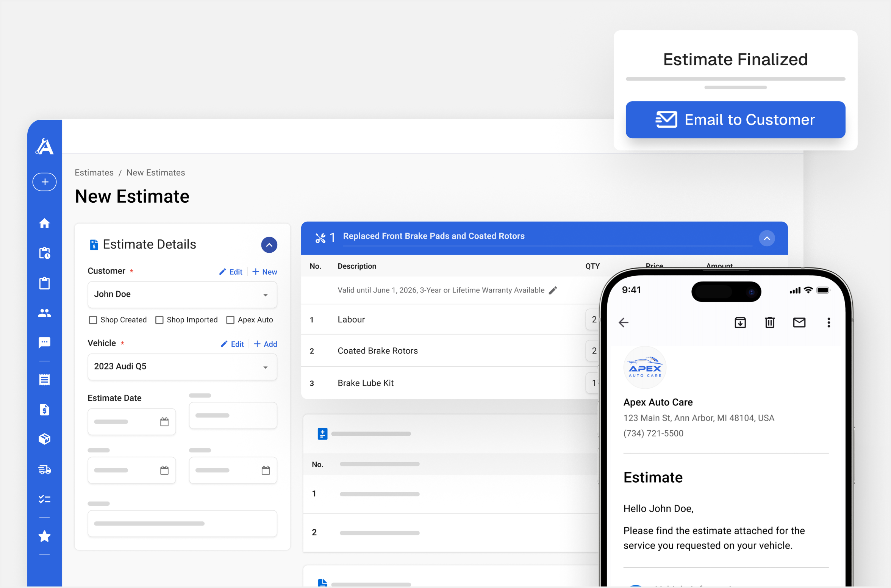891x588 pixels.
Task: Open the inventory box sidebar icon
Action: 45,439
